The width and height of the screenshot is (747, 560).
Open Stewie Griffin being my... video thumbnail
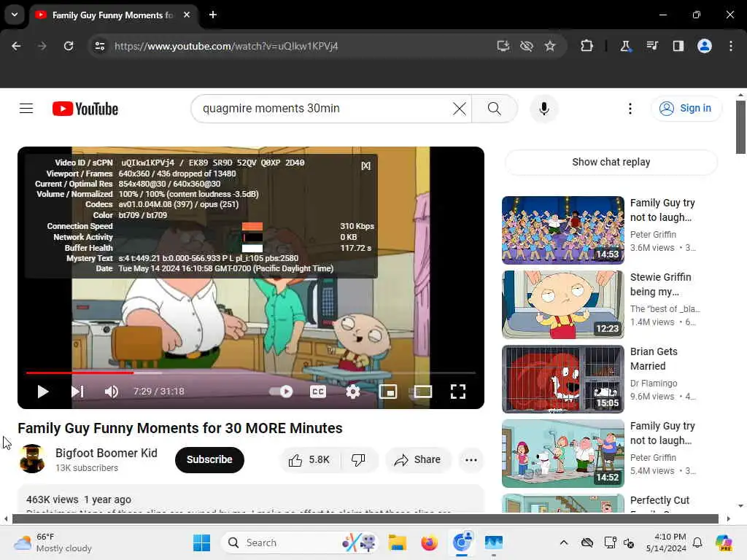(x=562, y=304)
